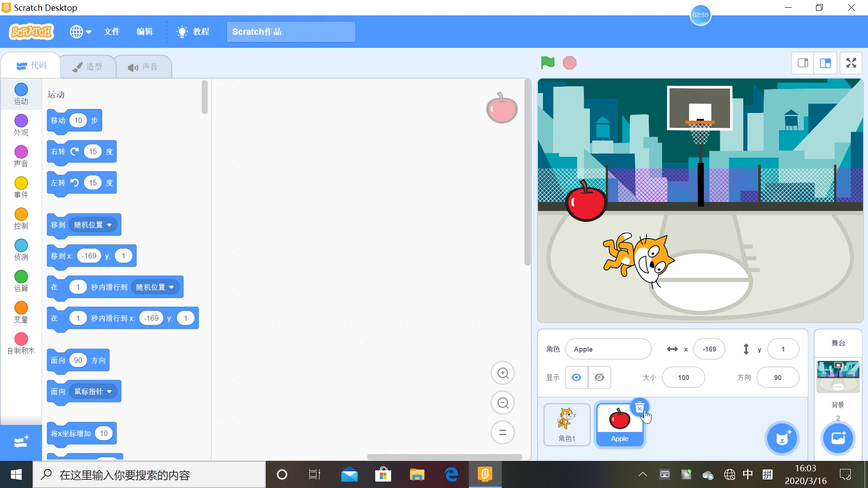Edit the Scratch作品 project title field

291,32
